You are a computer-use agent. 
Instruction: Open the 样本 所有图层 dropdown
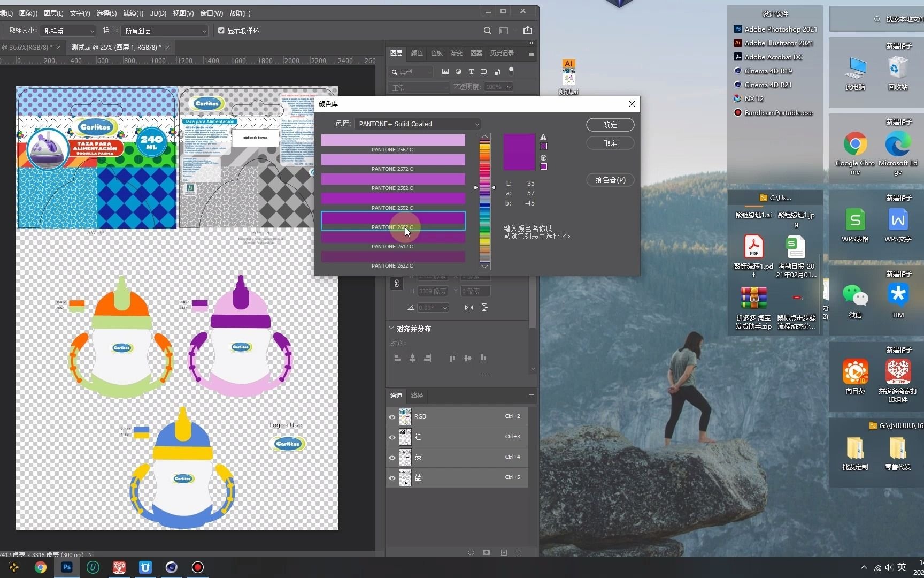point(165,31)
